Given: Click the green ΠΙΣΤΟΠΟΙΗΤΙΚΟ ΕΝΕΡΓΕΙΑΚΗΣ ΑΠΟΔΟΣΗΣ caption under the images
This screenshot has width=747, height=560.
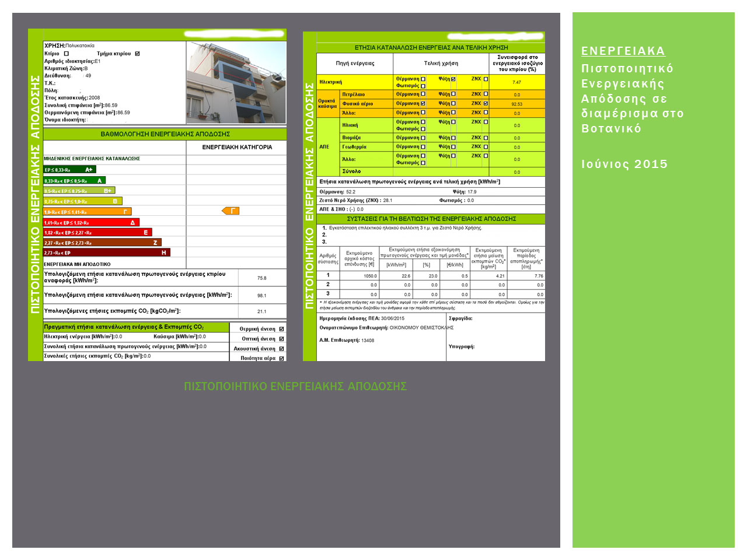Looking at the screenshot, I should (x=295, y=386).
